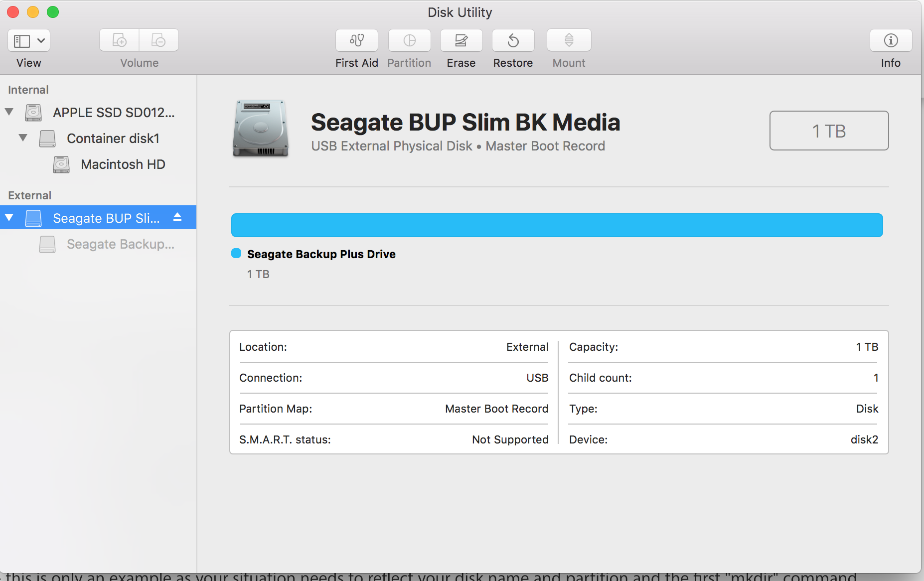Click the Seagate Backup Plus Drive label
This screenshot has width=924, height=581.
coord(321,254)
